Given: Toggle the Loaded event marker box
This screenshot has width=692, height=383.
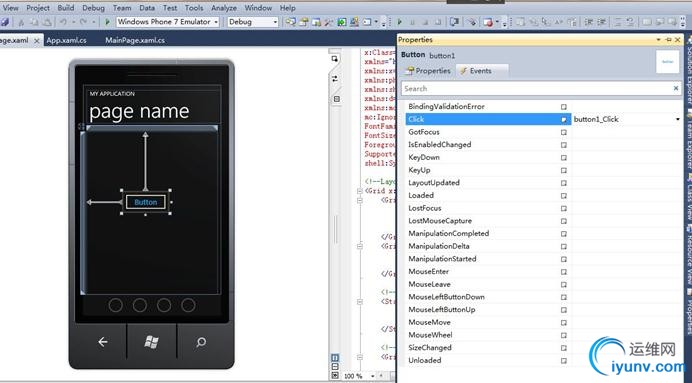Looking at the screenshot, I should tap(564, 195).
